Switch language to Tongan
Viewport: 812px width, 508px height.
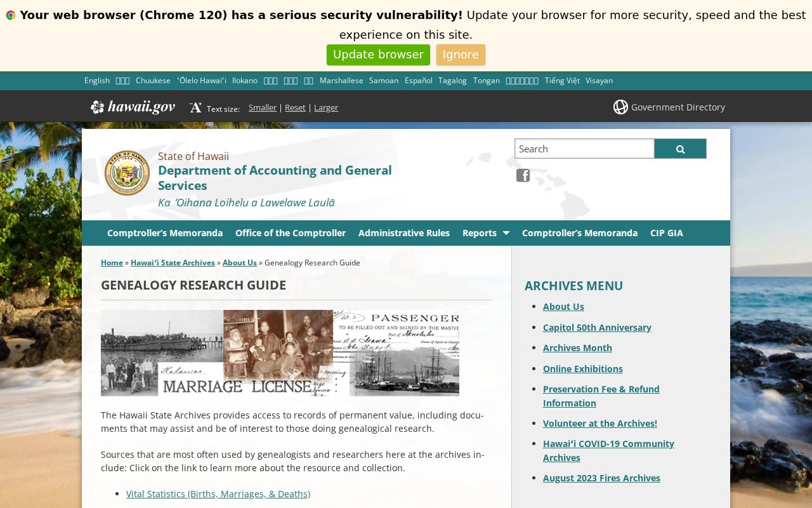[x=487, y=81]
